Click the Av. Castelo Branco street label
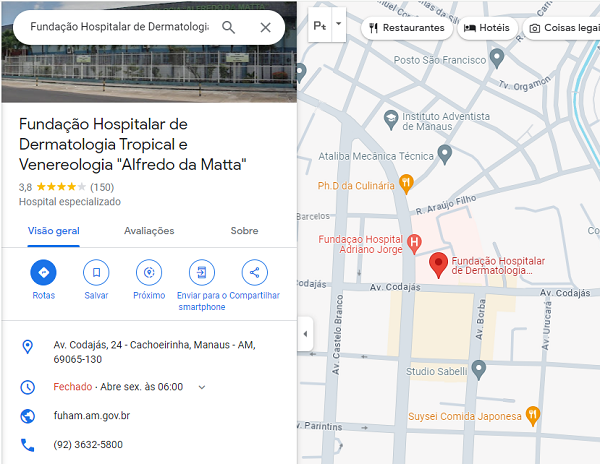The image size is (600, 464). (337, 334)
